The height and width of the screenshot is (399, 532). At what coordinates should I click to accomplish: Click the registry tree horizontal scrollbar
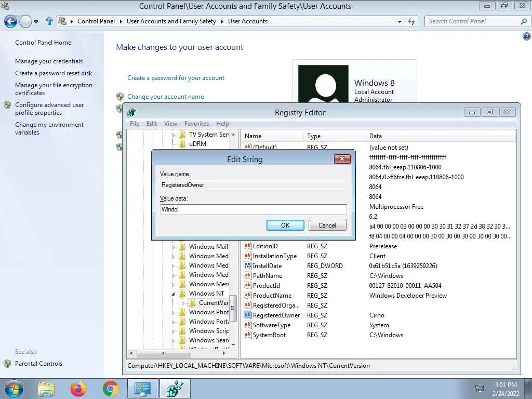tap(164, 353)
